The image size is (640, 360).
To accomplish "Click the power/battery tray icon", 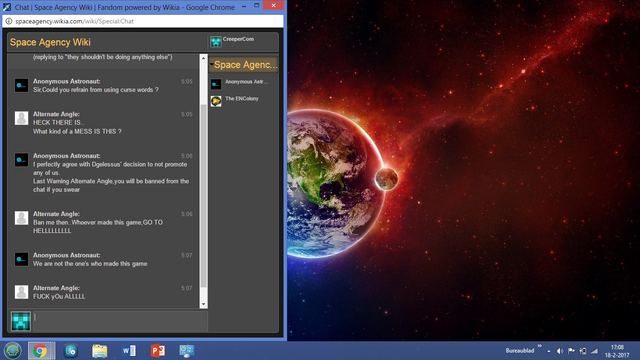I will (583, 351).
